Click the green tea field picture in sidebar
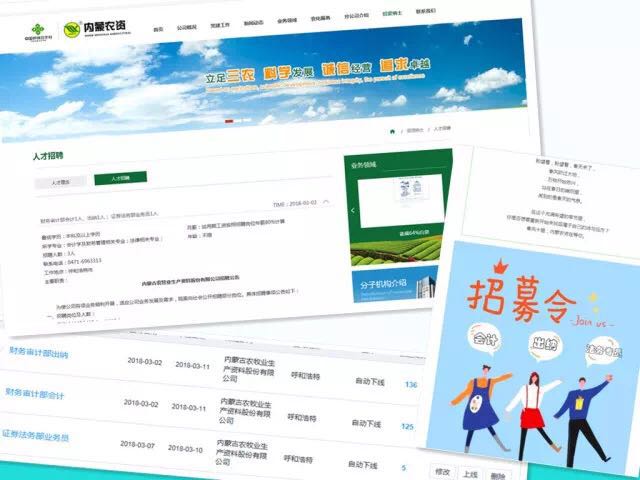 click(396, 251)
